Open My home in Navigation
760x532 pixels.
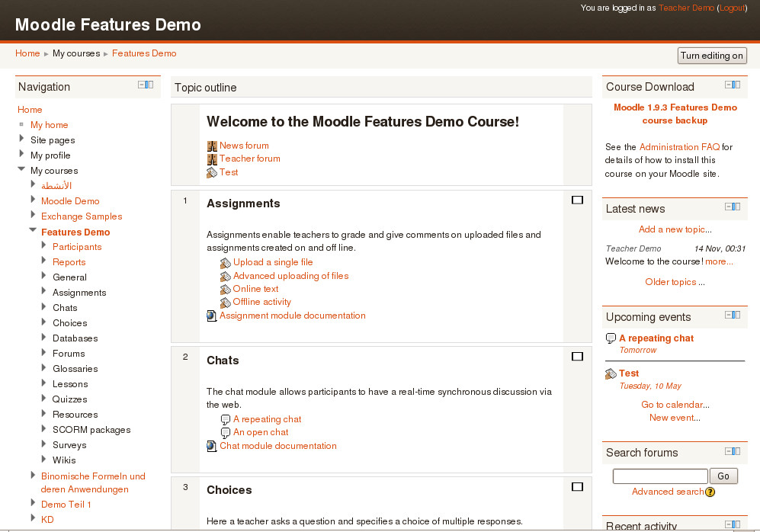point(49,125)
